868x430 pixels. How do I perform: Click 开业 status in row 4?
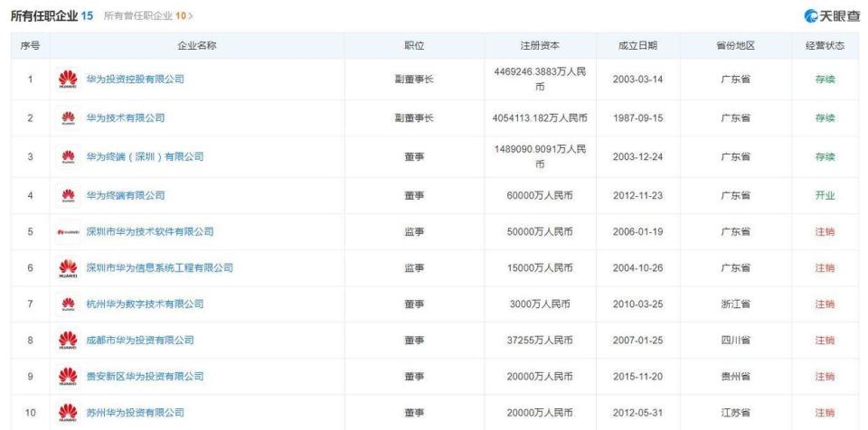pyautogui.click(x=825, y=195)
